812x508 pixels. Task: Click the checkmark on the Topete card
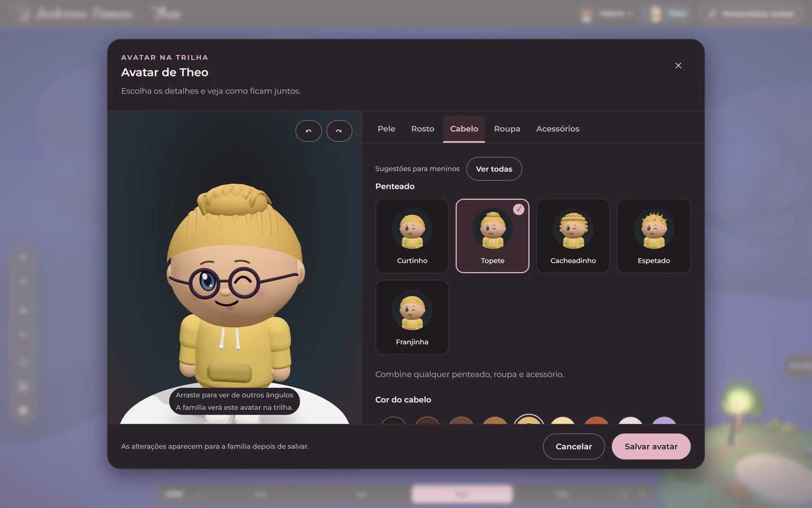[x=519, y=209]
